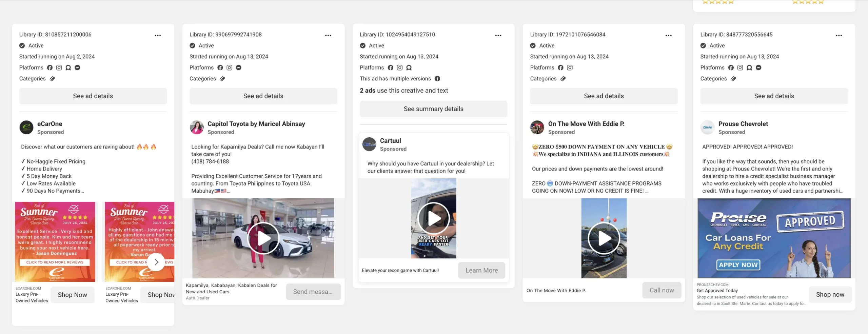868x334 pixels.
Task: Select the Facebook platform icon on the eCarOne ad
Action: pyautogui.click(x=50, y=67)
